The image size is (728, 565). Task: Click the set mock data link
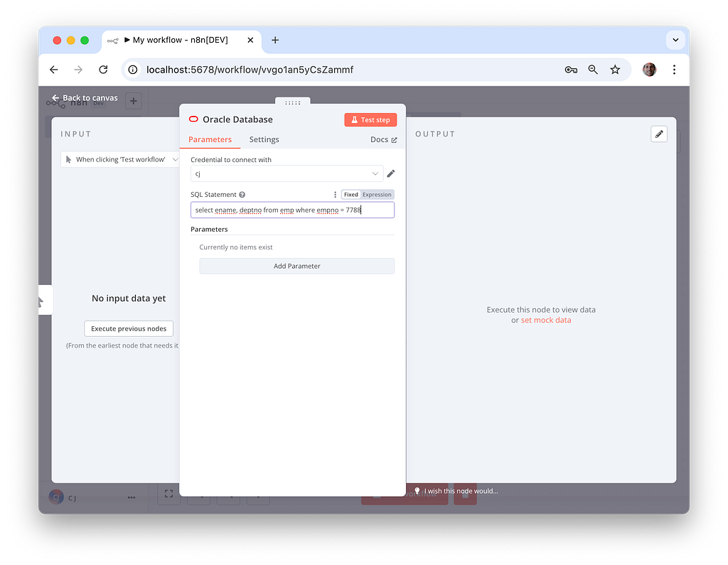[546, 321]
